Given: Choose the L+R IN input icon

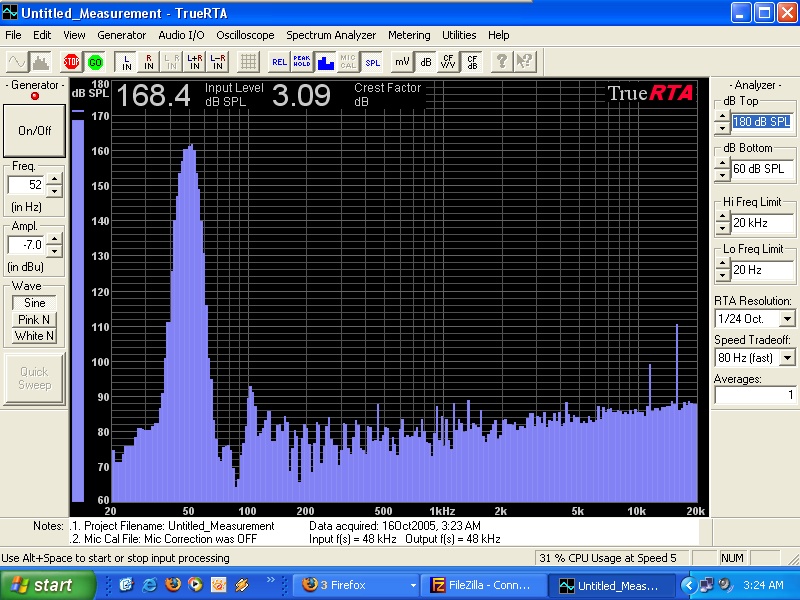Looking at the screenshot, I should pos(194,62).
